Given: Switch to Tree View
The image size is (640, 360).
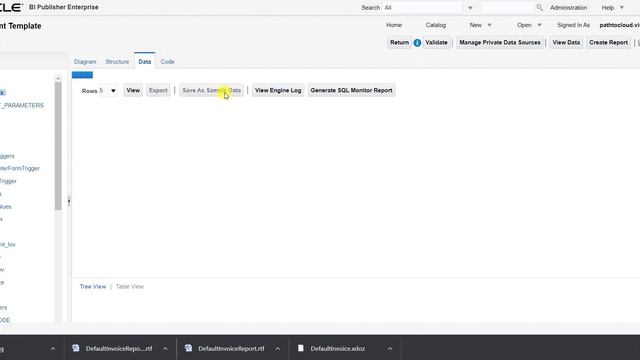Looking at the screenshot, I should 93,287.
